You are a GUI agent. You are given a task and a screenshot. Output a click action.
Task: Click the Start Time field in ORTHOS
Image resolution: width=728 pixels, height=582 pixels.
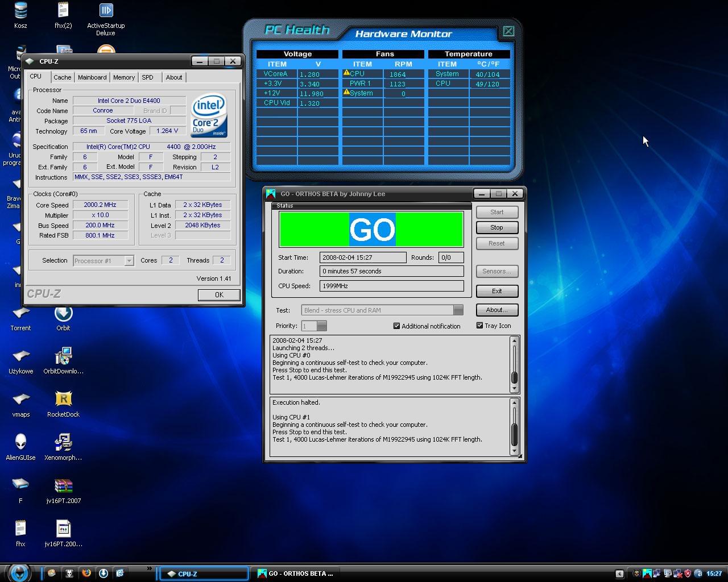click(363, 257)
